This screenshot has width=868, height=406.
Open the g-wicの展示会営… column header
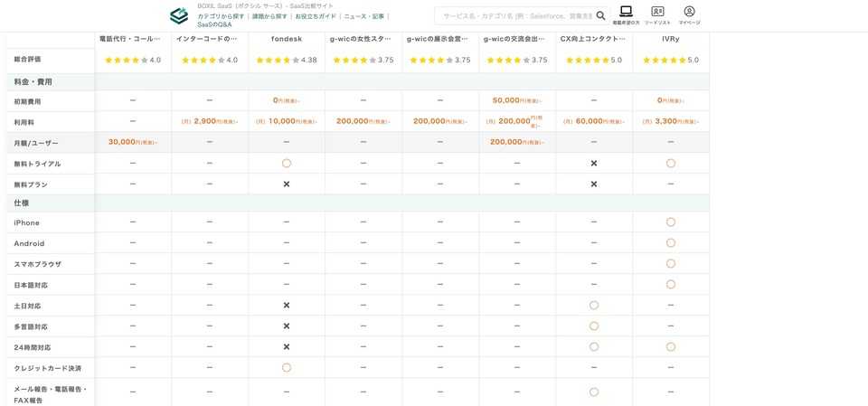click(438, 39)
